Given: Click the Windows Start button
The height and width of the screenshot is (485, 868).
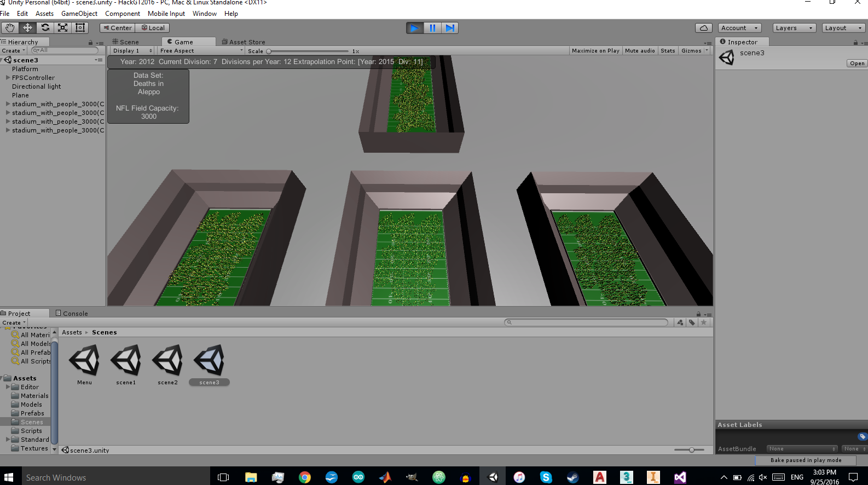Looking at the screenshot, I should [x=9, y=477].
